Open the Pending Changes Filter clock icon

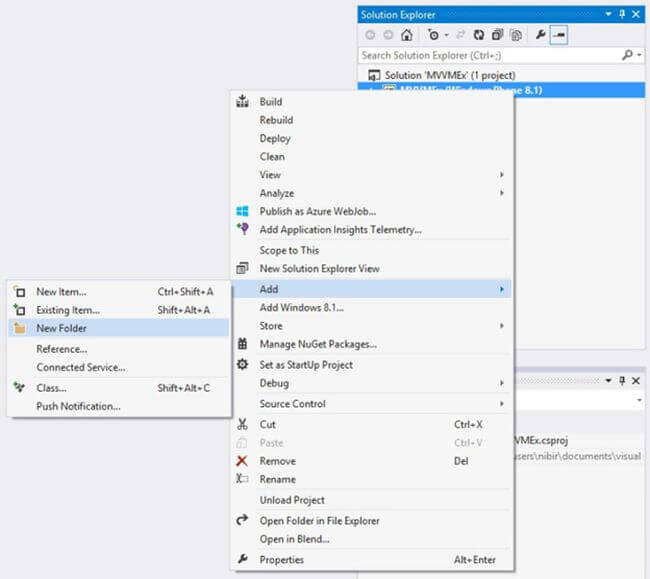click(433, 35)
